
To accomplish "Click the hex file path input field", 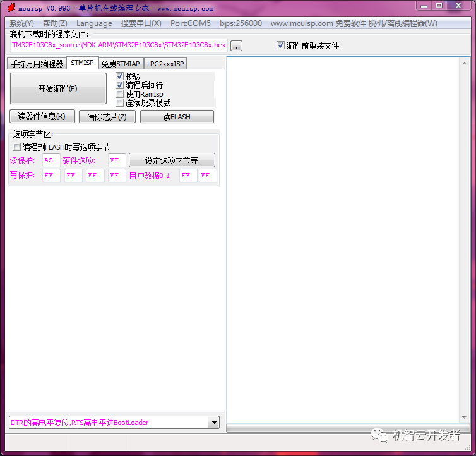I will pyautogui.click(x=119, y=45).
